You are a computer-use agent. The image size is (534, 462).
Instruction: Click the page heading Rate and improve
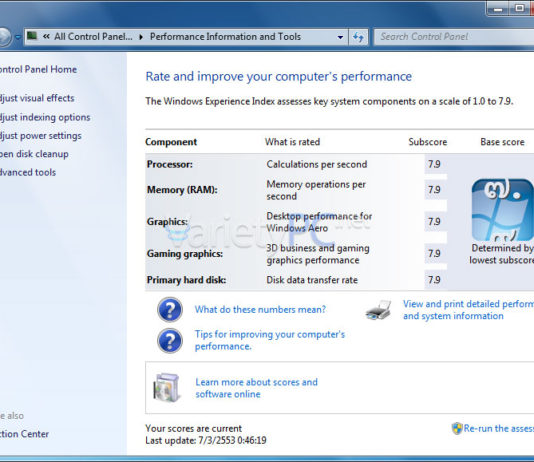click(279, 77)
